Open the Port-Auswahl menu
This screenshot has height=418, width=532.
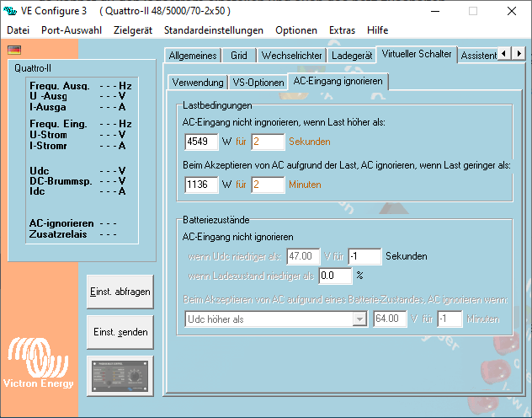click(x=72, y=30)
